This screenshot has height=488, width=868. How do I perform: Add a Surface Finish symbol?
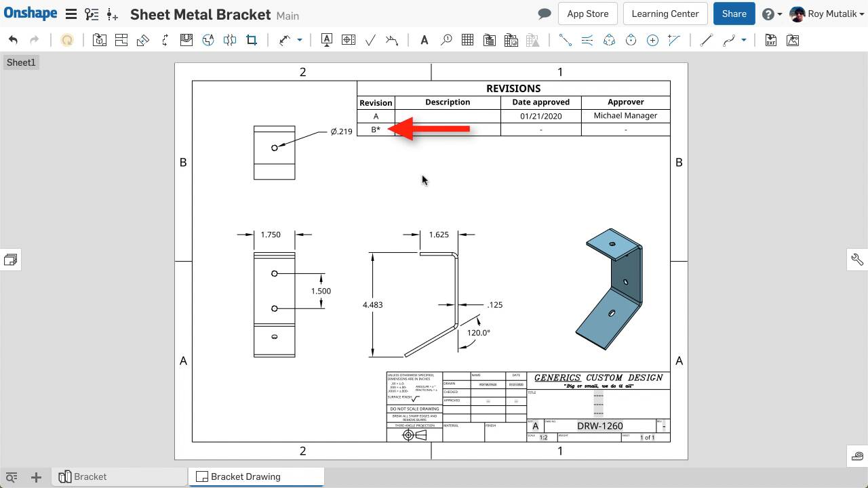point(370,40)
